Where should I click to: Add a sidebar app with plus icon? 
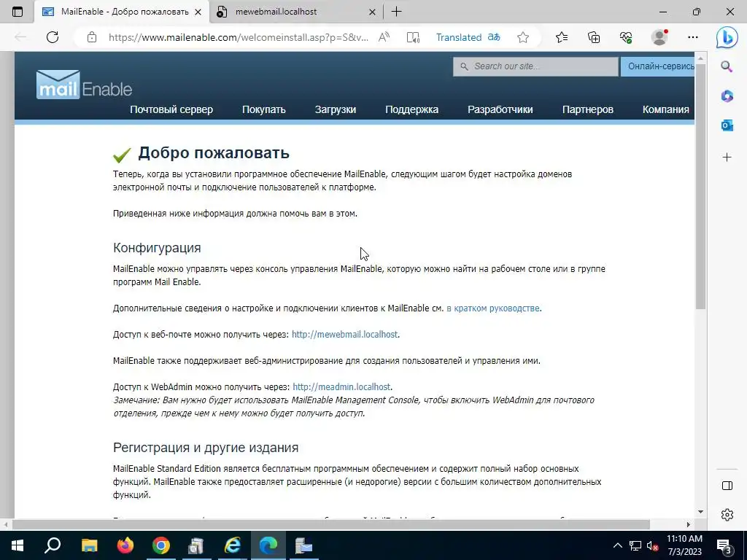pos(727,157)
